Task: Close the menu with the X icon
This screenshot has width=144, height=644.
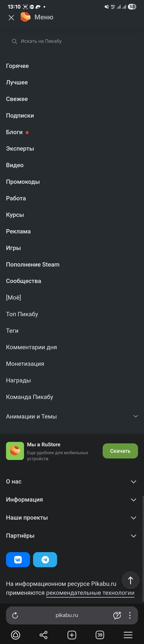Action: [x=11, y=18]
